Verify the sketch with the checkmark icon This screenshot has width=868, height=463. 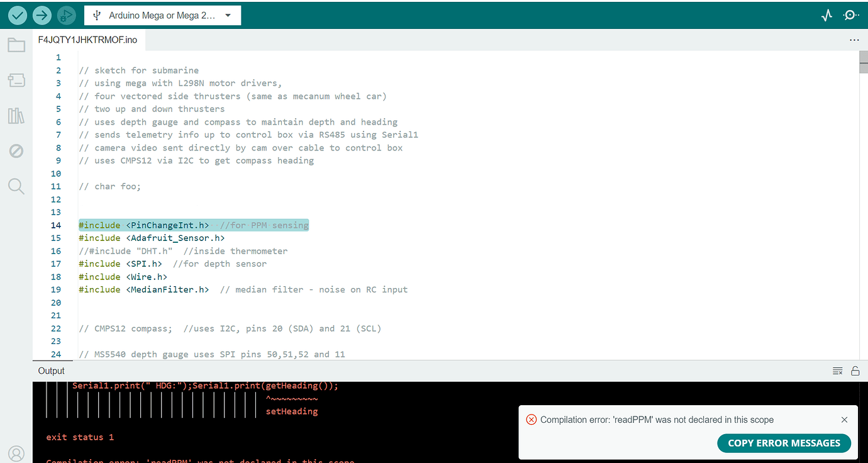(17, 14)
